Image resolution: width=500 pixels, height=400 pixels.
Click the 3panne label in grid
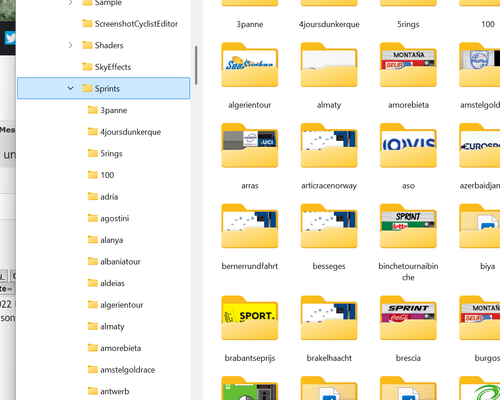(250, 24)
